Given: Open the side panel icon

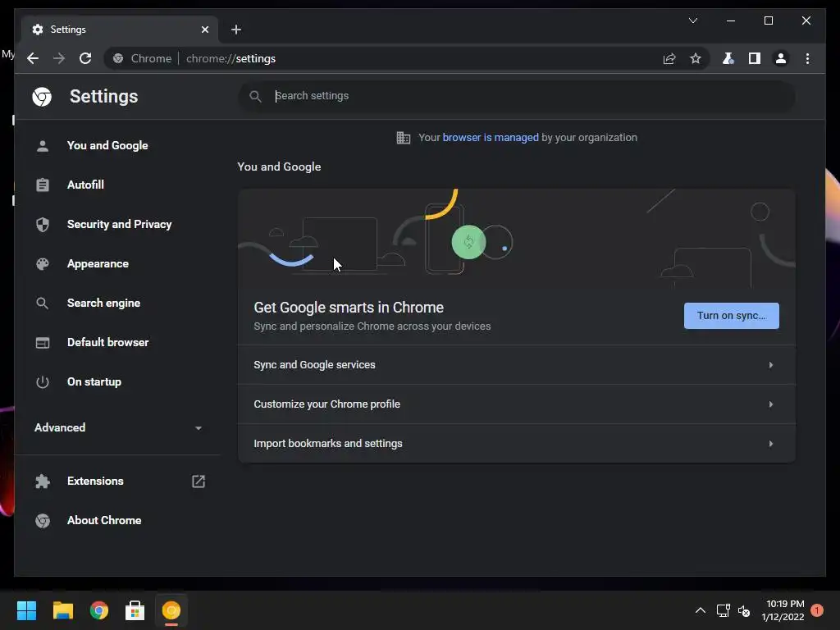Looking at the screenshot, I should pos(755,58).
